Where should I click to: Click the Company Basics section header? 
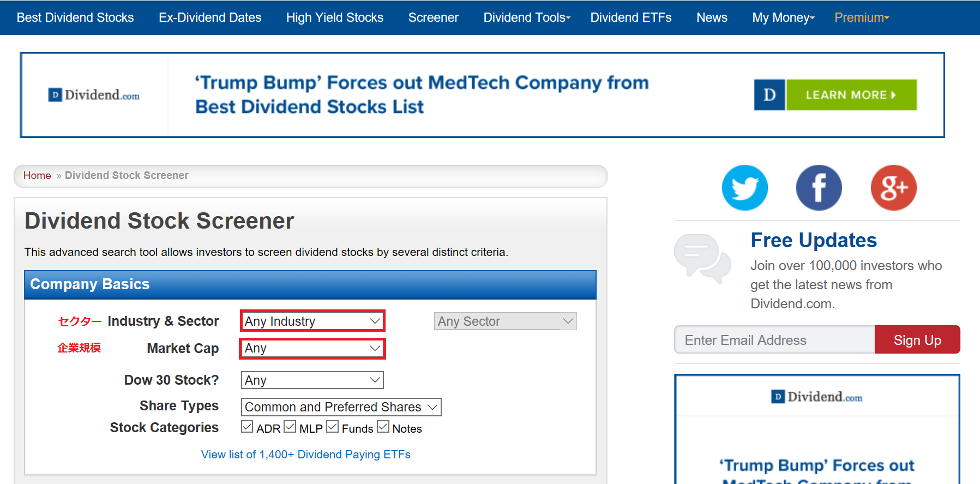tap(310, 284)
